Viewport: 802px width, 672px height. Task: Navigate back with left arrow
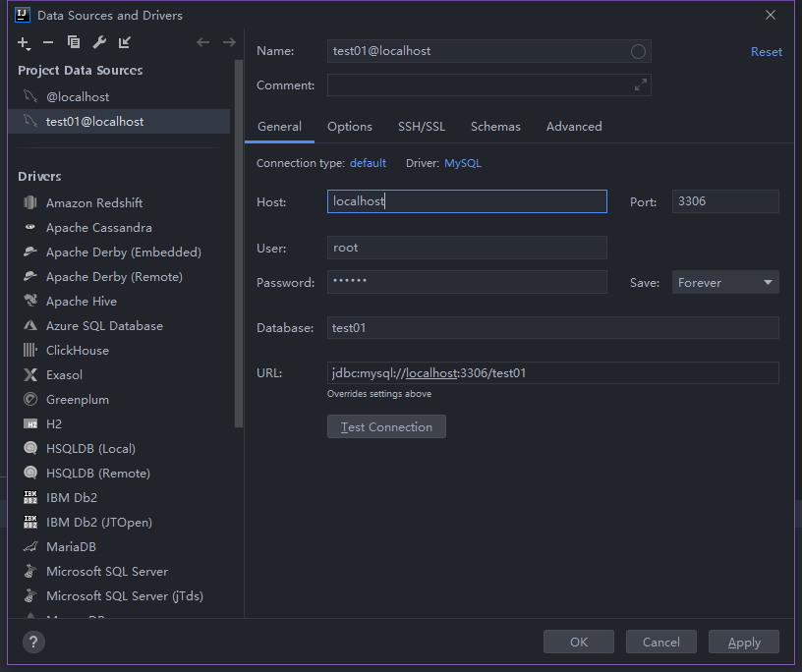(203, 42)
